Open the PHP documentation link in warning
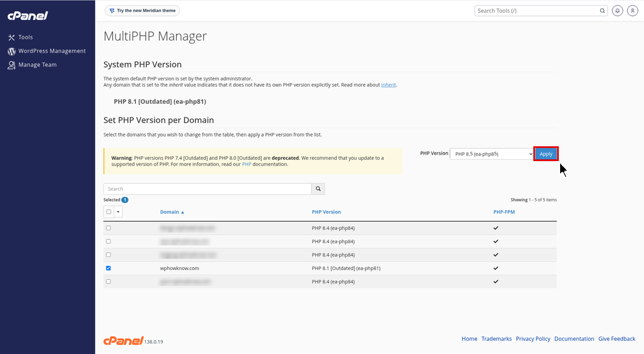644x354 pixels. [x=247, y=164]
